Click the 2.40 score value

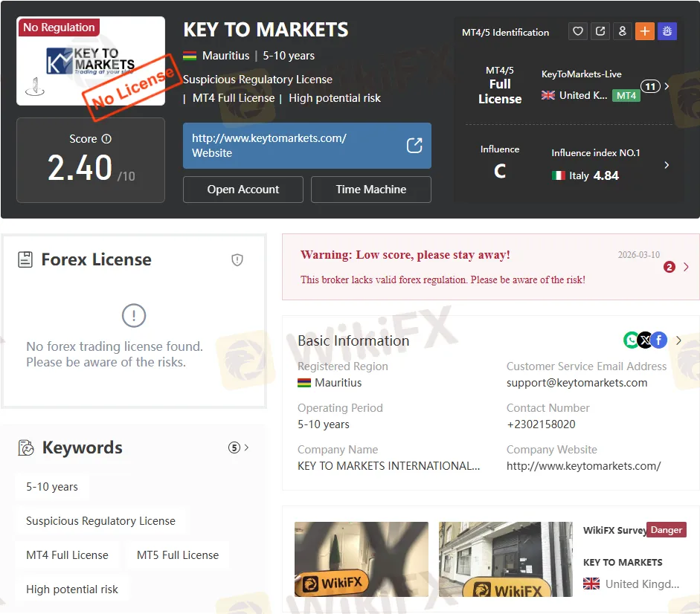click(80, 168)
